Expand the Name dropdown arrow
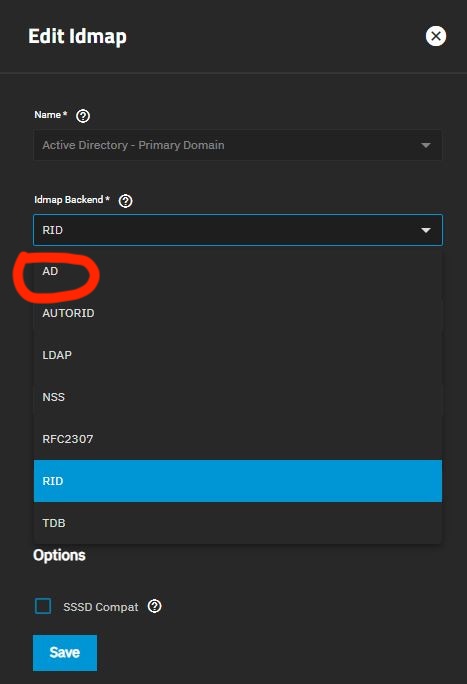467x684 pixels. [x=426, y=145]
